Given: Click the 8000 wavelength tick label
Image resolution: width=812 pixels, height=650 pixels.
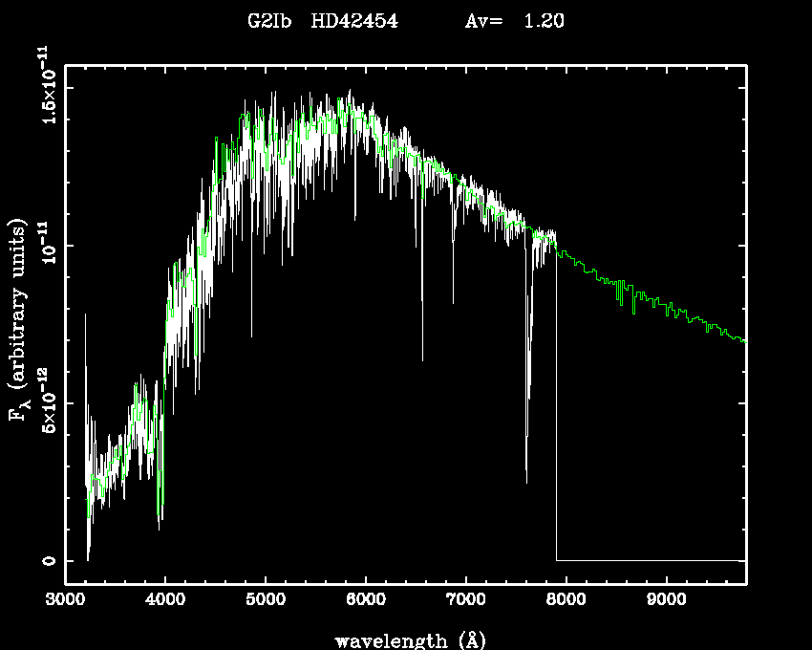Looking at the screenshot, I should [566, 600].
